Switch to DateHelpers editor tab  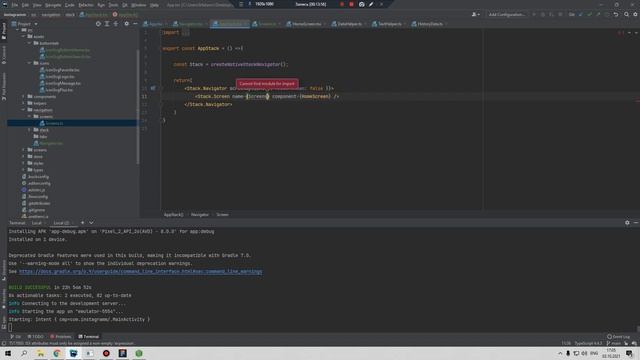coord(349,24)
